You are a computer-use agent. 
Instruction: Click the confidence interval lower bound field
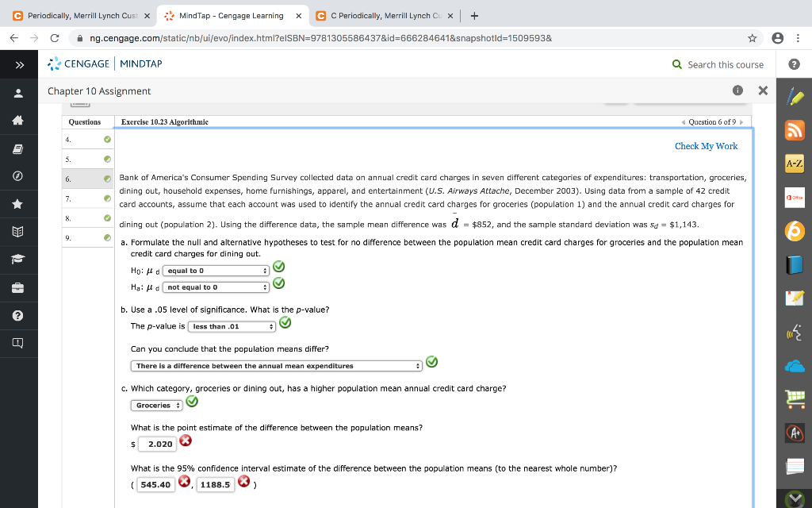coord(156,485)
